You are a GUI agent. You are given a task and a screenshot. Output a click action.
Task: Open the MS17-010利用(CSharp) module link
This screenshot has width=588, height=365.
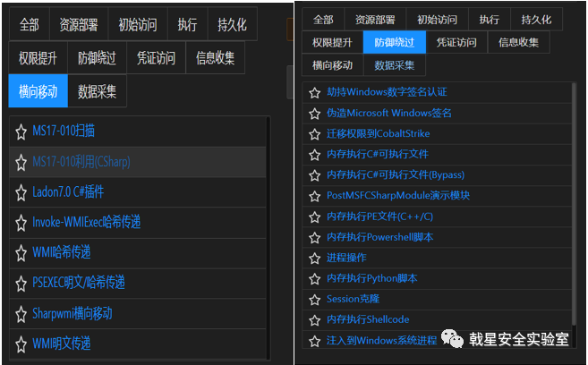81,162
